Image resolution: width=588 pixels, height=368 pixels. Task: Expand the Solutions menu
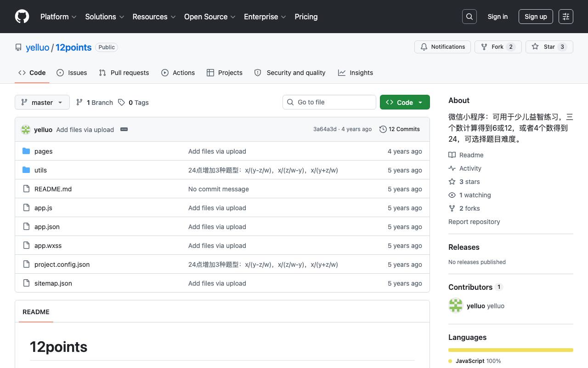pyautogui.click(x=105, y=17)
